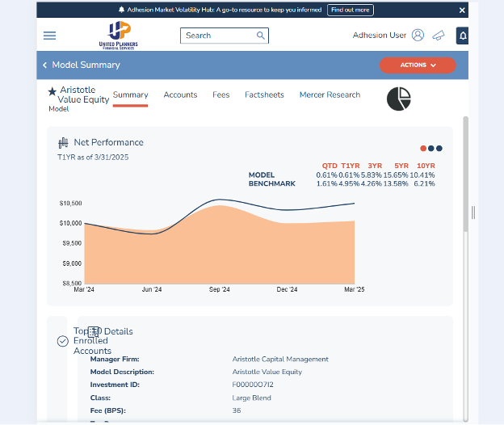Open the Fees tab
This screenshot has height=425, width=504.
coord(220,95)
